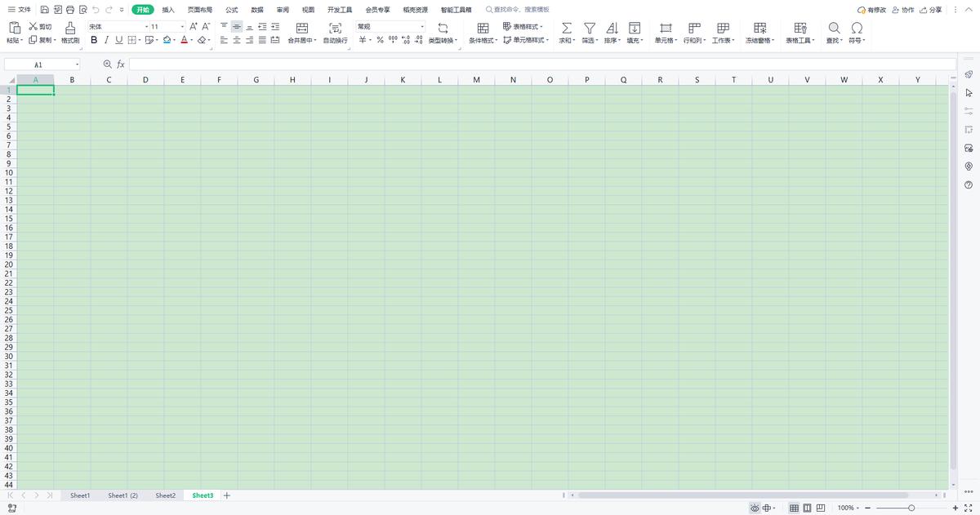Click the fx insert function icon
This screenshot has height=515, width=980.
pos(121,64)
